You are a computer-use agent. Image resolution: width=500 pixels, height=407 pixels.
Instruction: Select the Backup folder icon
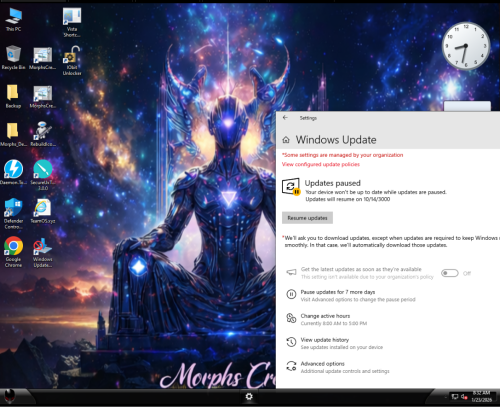coord(13,96)
